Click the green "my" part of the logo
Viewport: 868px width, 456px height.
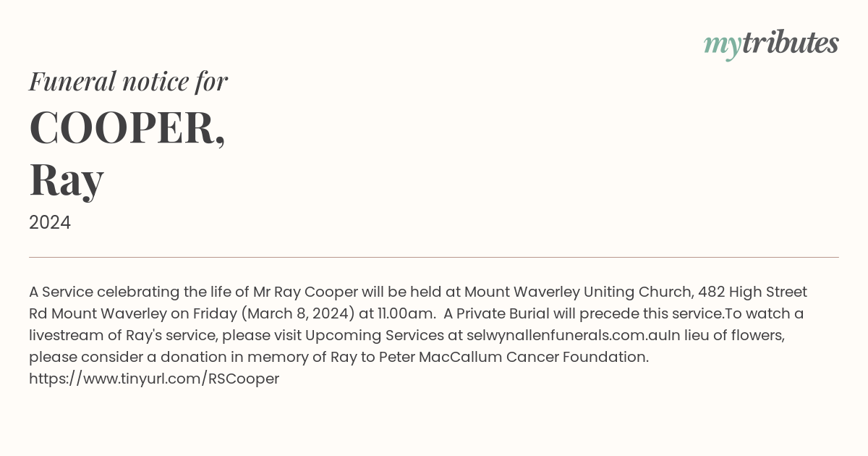(x=723, y=47)
